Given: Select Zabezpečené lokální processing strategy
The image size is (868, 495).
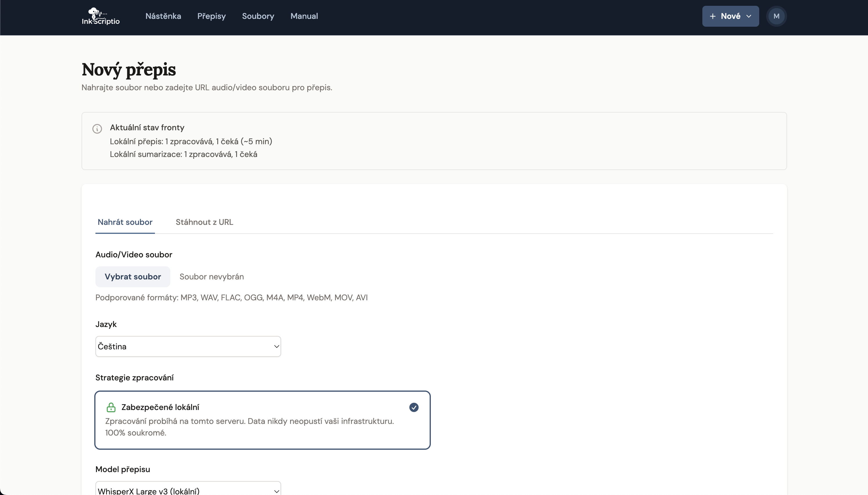Looking at the screenshot, I should 262,420.
